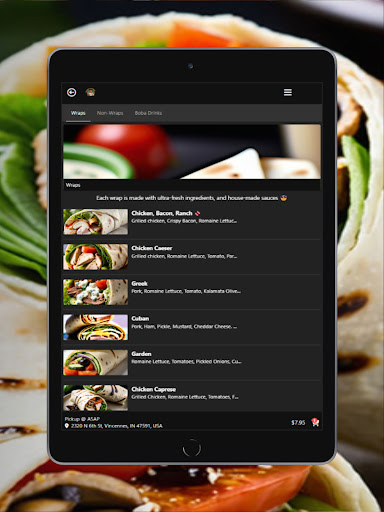
Task: Select the Garden wrap title
Action: 141,354
